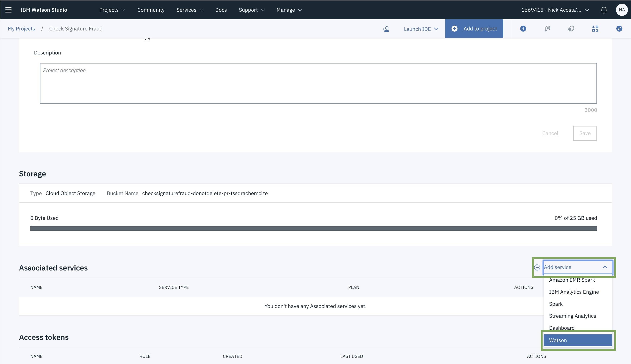Open the notifications bell
631x364 pixels.
[604, 10]
